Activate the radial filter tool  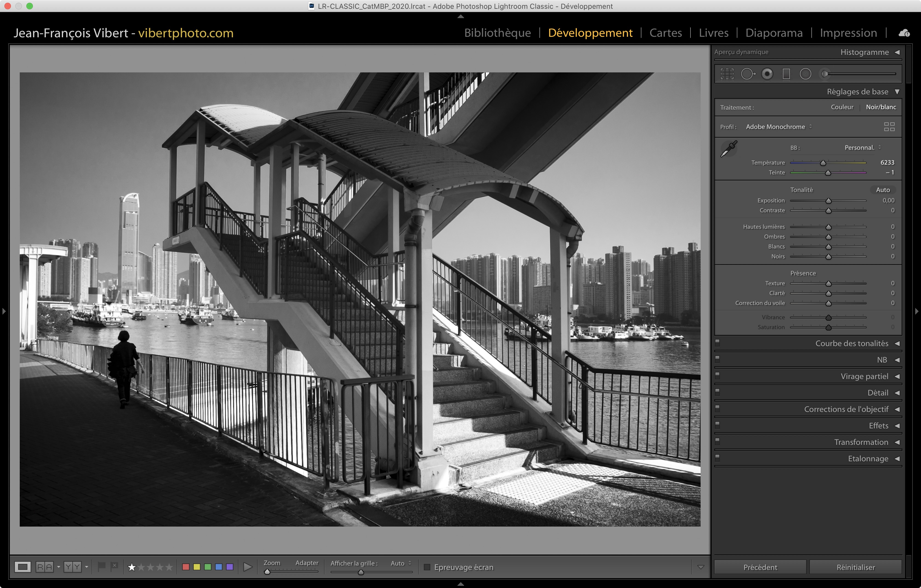click(x=805, y=74)
